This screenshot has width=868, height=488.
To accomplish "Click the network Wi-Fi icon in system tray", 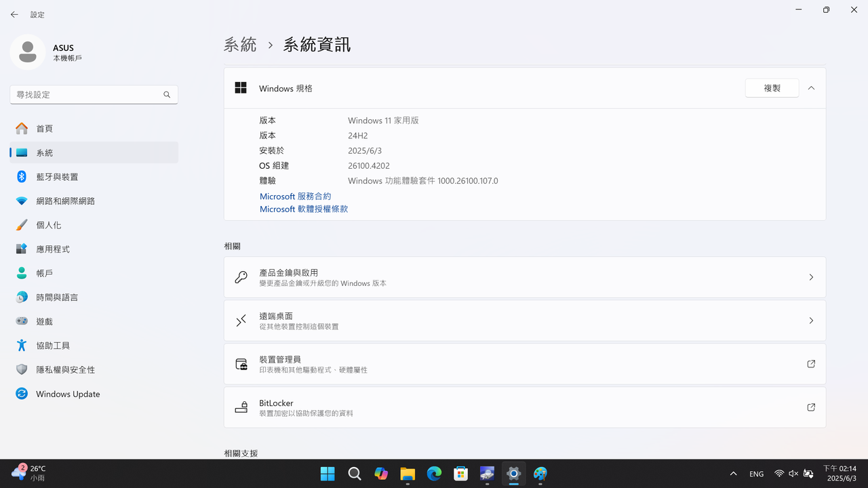I will (x=779, y=474).
